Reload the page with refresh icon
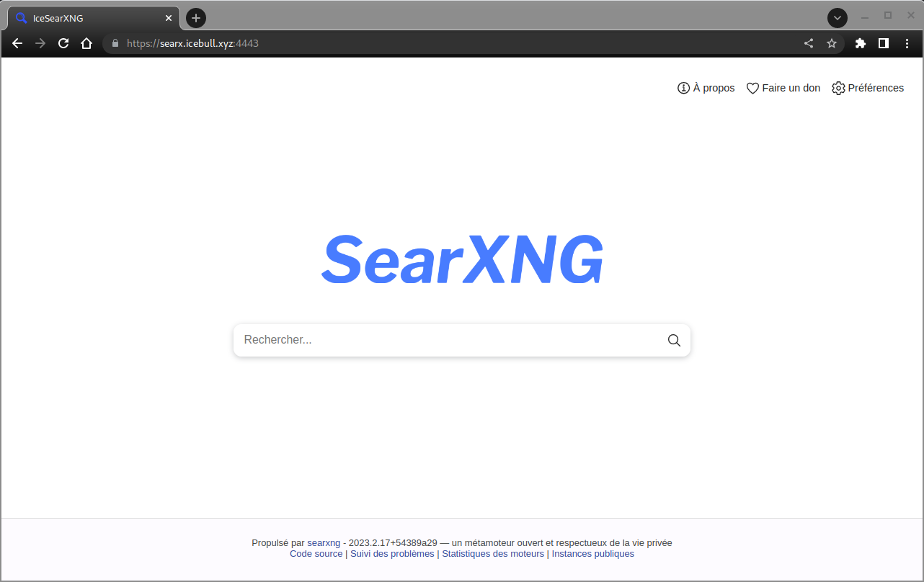The width and height of the screenshot is (924, 582). click(63, 43)
